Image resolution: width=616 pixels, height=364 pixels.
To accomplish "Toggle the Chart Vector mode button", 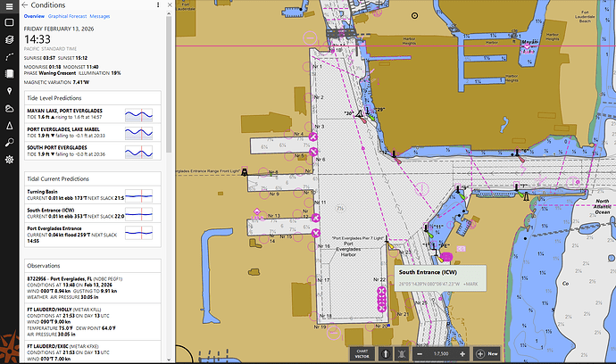I will (362, 352).
